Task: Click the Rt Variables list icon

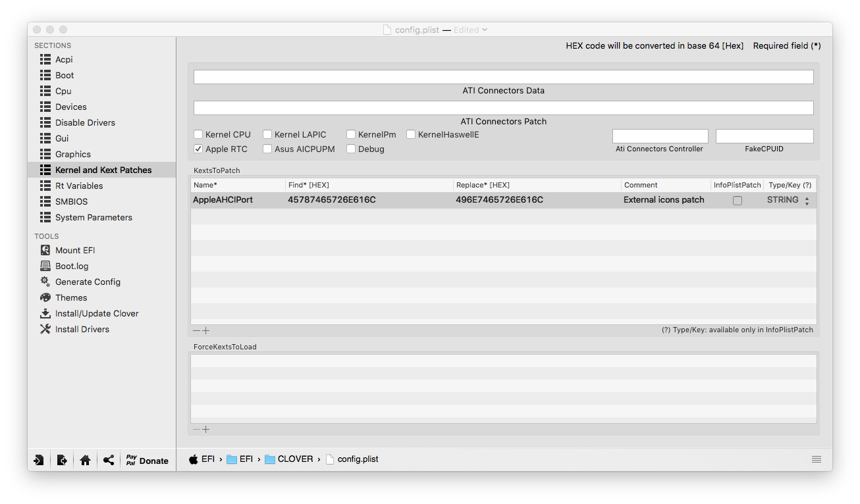Action: pos(45,186)
